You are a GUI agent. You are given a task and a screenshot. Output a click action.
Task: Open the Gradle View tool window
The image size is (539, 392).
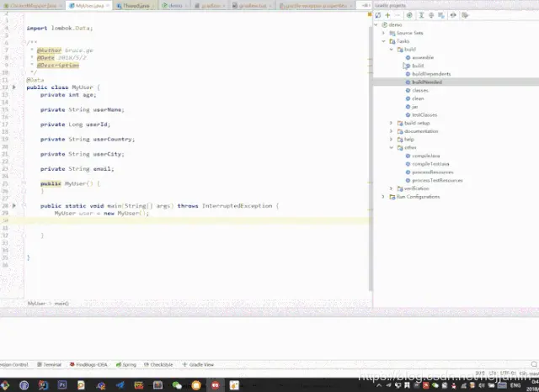click(x=198, y=364)
